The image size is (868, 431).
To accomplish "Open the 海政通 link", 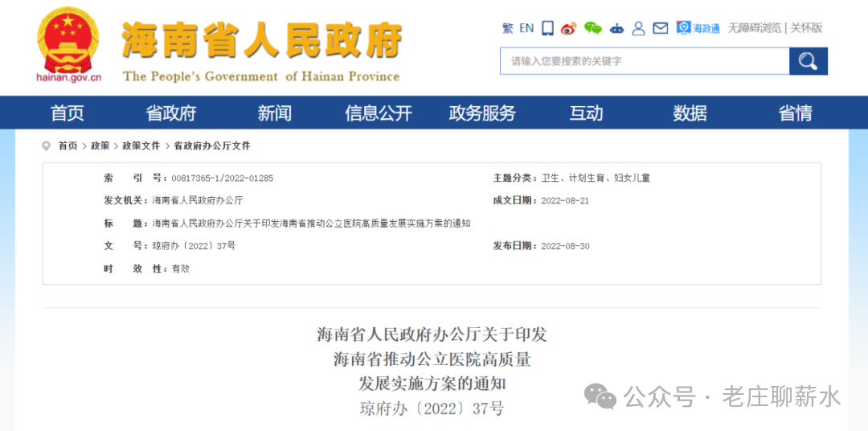I will tap(698, 28).
